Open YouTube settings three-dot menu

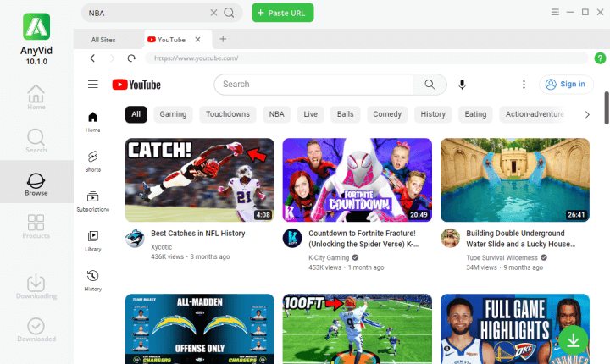524,85
